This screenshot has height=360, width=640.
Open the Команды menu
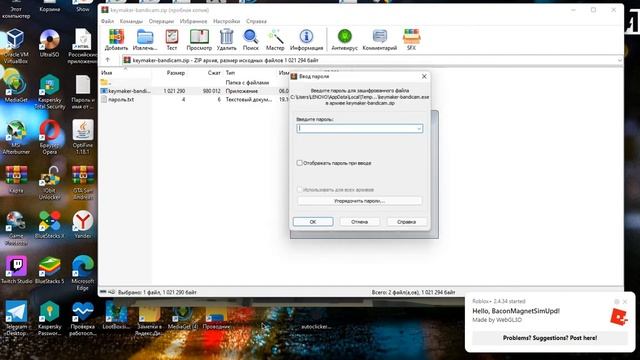(131, 21)
